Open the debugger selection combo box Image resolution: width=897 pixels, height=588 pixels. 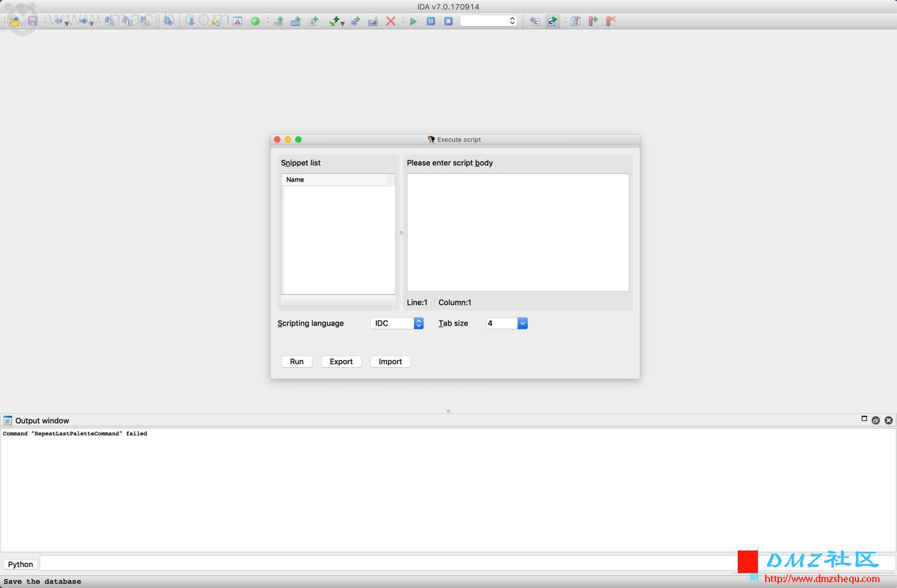(488, 21)
